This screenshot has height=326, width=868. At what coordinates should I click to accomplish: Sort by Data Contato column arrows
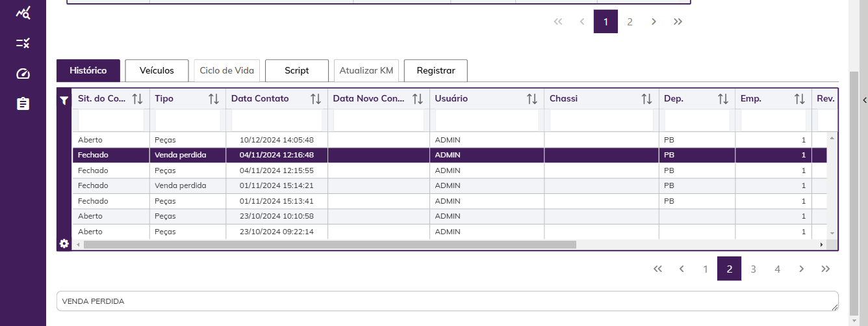316,99
